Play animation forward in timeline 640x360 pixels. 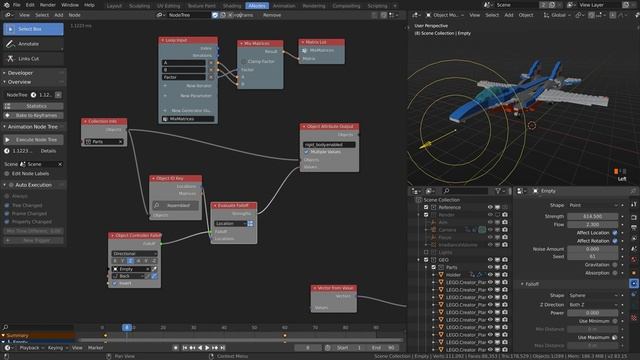[x=207, y=348]
